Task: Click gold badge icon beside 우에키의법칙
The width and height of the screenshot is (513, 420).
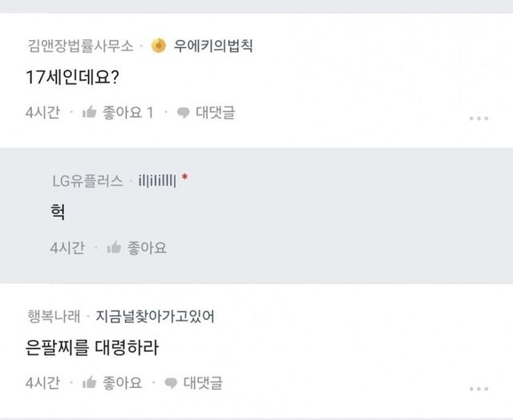Action: (160, 45)
